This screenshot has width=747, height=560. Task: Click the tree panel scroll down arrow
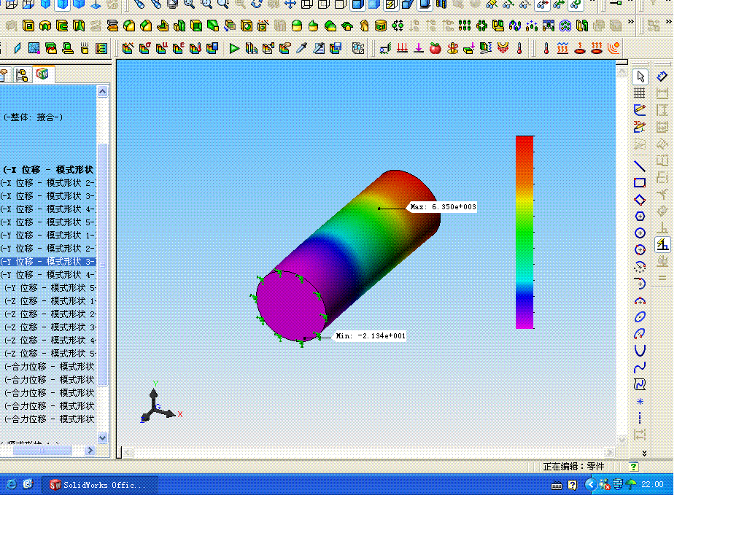click(x=102, y=437)
